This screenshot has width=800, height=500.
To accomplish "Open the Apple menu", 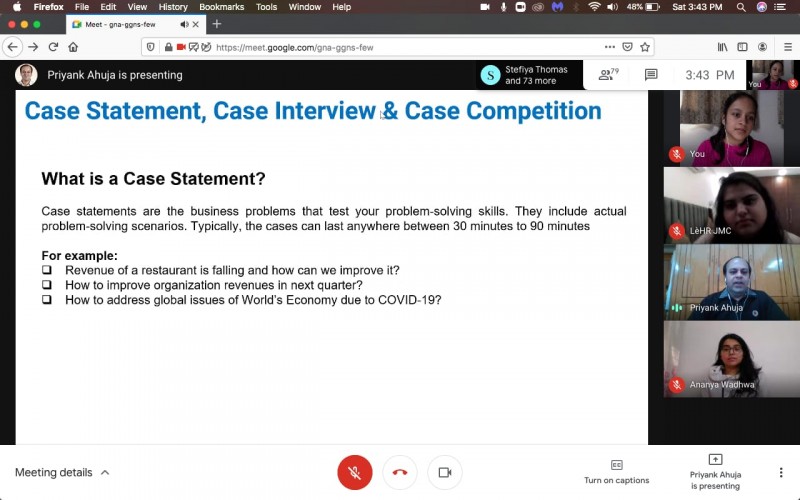I will point(17,7).
